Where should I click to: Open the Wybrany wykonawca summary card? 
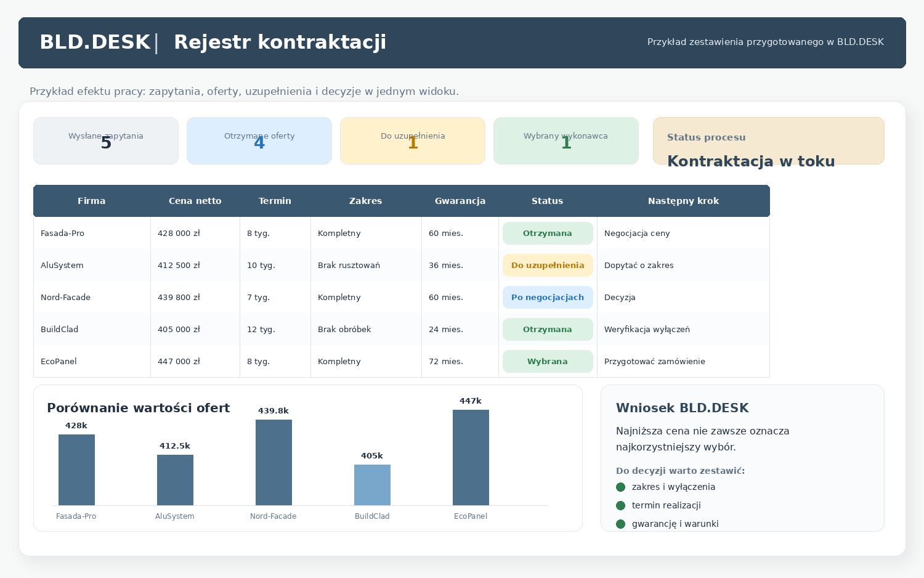coord(566,141)
